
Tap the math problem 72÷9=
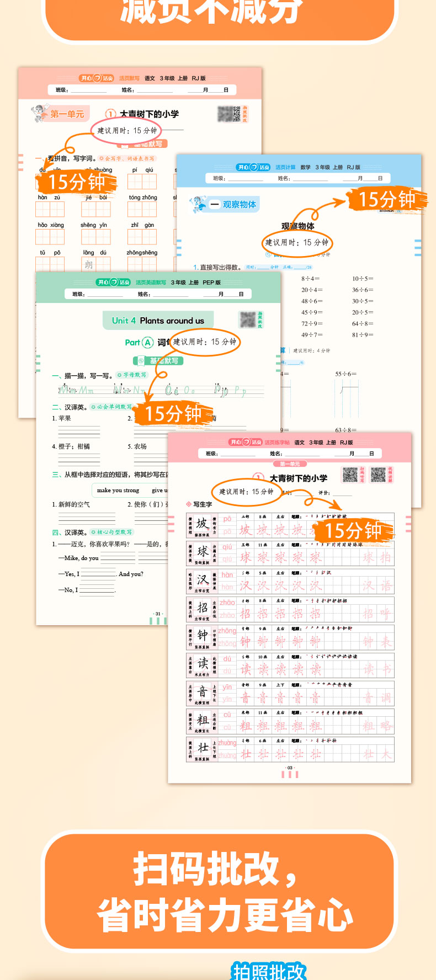[312, 323]
